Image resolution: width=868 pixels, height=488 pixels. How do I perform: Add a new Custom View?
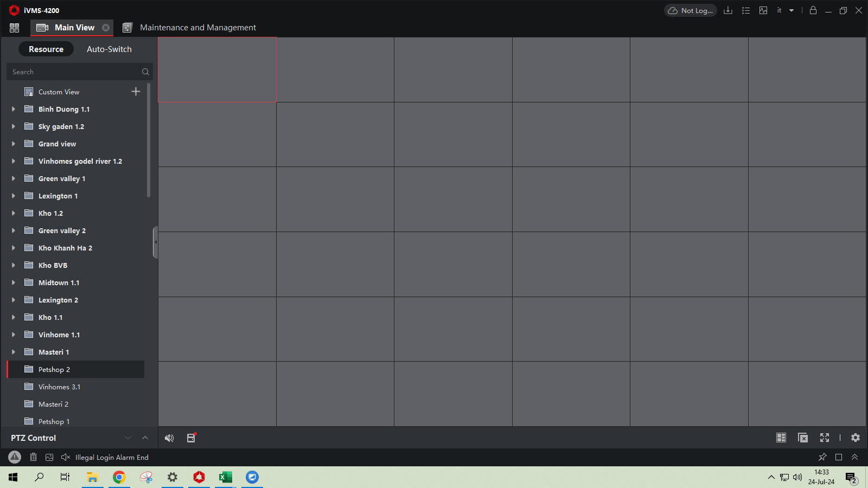[136, 92]
